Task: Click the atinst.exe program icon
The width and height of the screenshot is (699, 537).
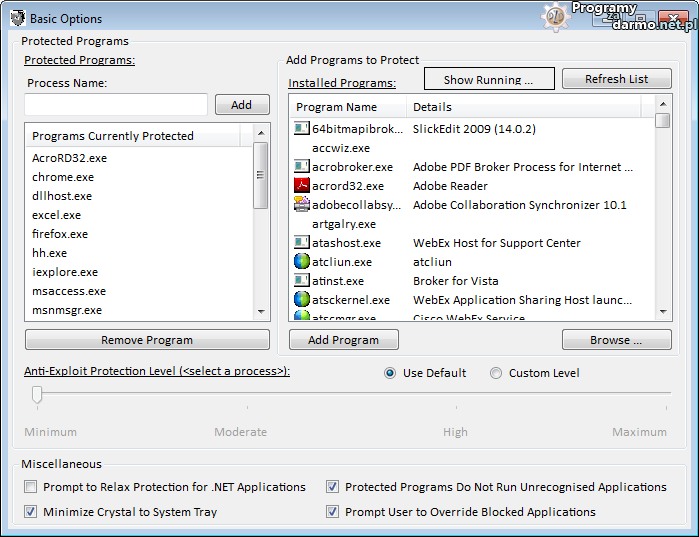Action: click(x=302, y=281)
